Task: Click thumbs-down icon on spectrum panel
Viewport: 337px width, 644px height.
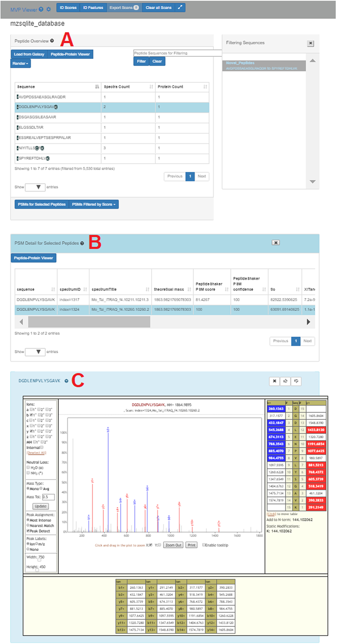Action: [x=296, y=381]
